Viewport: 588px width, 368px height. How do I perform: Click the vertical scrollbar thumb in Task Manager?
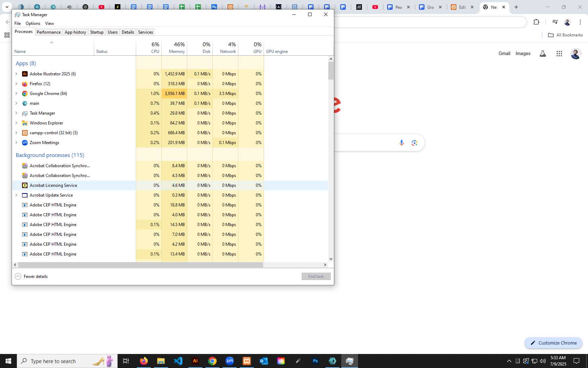[x=331, y=71]
